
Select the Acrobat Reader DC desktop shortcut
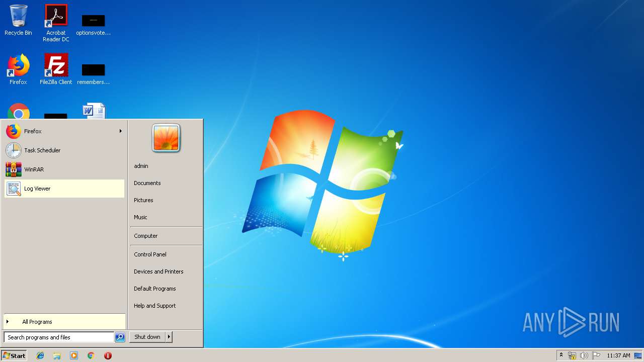point(56,23)
